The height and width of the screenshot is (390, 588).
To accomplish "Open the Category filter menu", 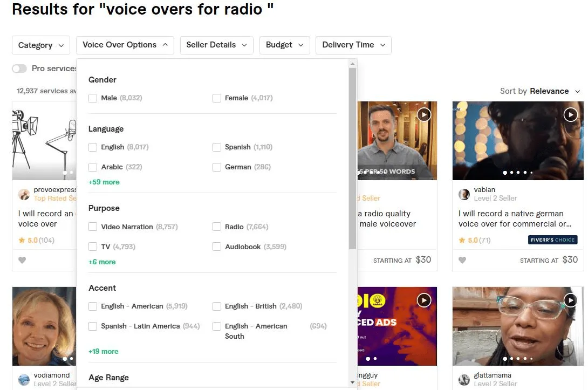I will tap(40, 45).
